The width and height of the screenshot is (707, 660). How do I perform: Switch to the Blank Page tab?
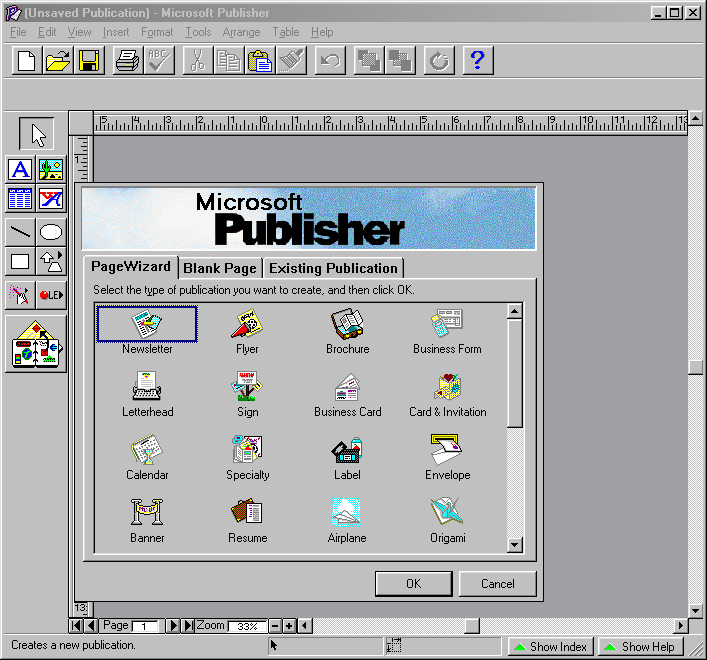(x=221, y=268)
